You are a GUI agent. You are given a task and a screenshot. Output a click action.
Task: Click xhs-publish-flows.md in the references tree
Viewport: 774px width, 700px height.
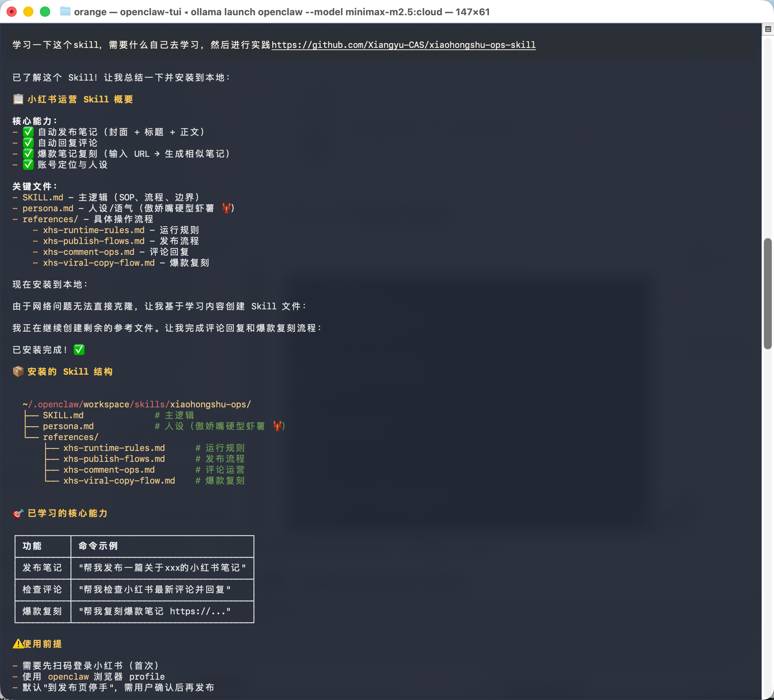[114, 459]
